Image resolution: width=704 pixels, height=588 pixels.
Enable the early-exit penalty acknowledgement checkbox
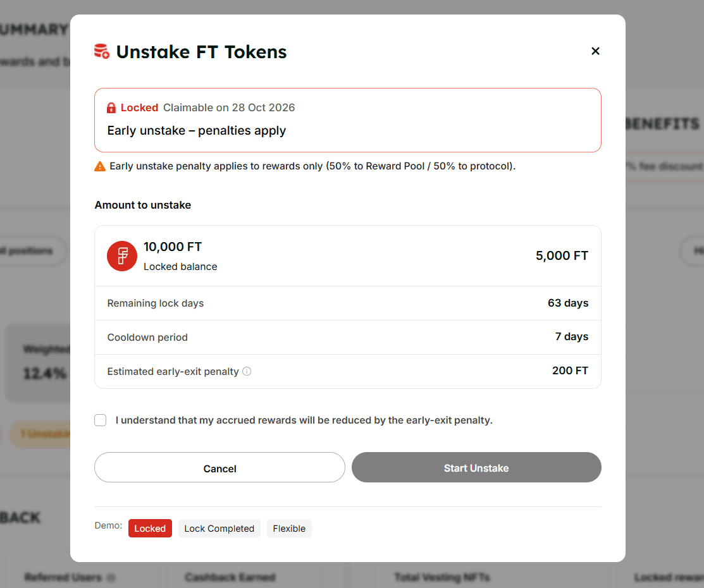pyautogui.click(x=100, y=420)
